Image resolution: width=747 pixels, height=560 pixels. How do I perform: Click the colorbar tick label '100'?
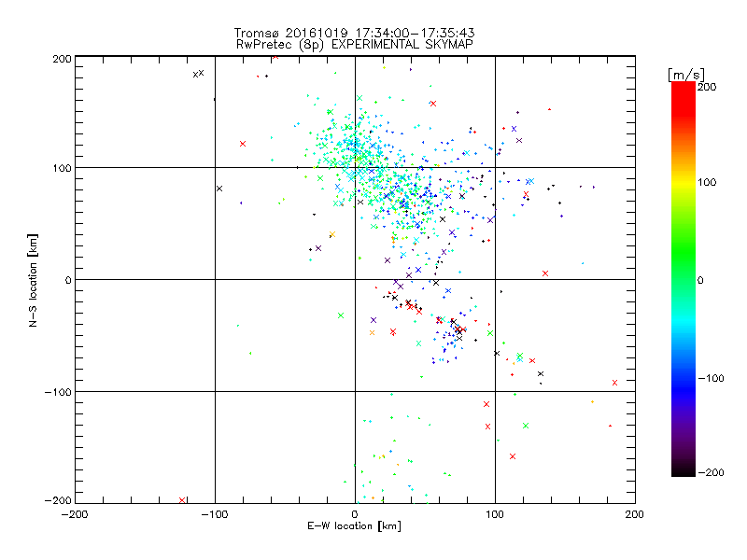[x=707, y=182]
